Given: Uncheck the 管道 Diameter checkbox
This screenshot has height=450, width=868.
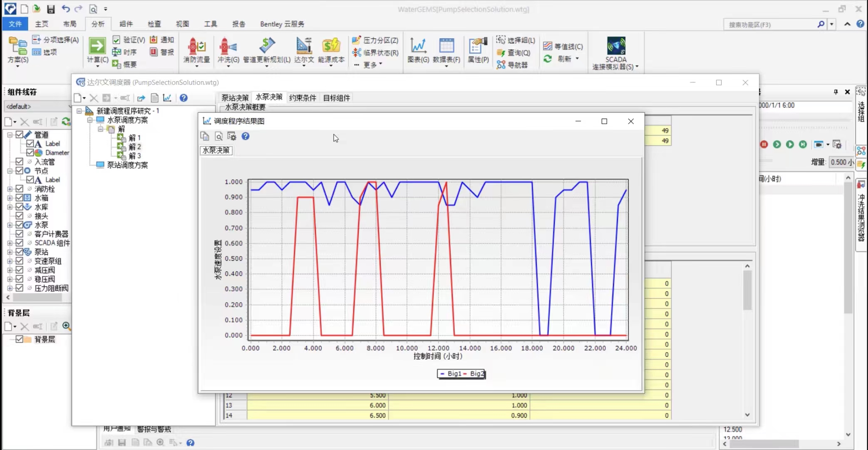Looking at the screenshot, I should [30, 152].
